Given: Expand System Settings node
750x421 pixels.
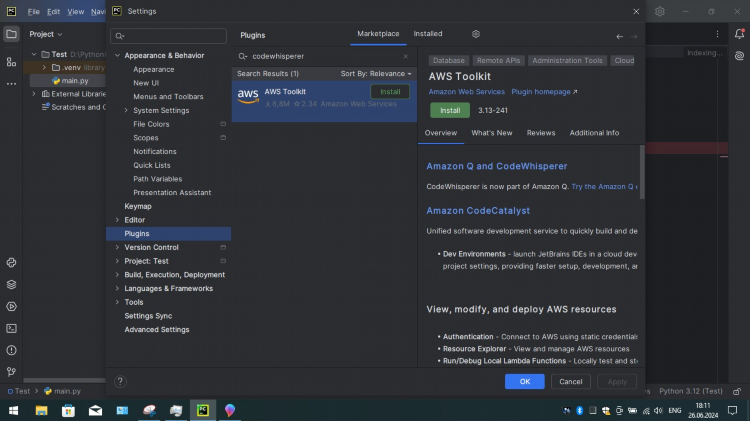Looking at the screenshot, I should (126, 111).
